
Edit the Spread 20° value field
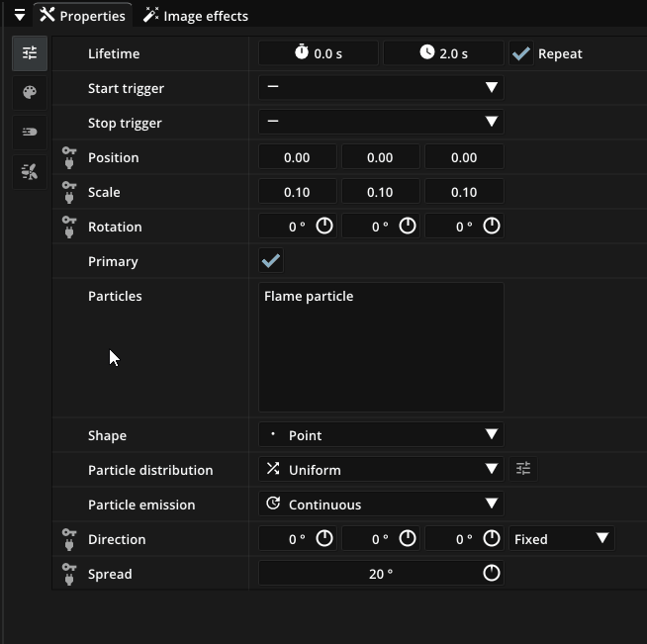point(381,573)
